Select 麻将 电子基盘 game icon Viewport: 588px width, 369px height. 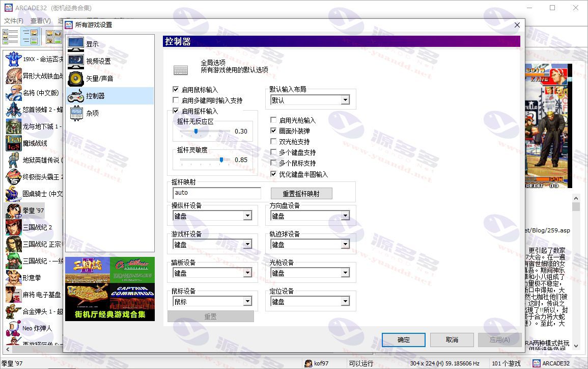tap(14, 295)
